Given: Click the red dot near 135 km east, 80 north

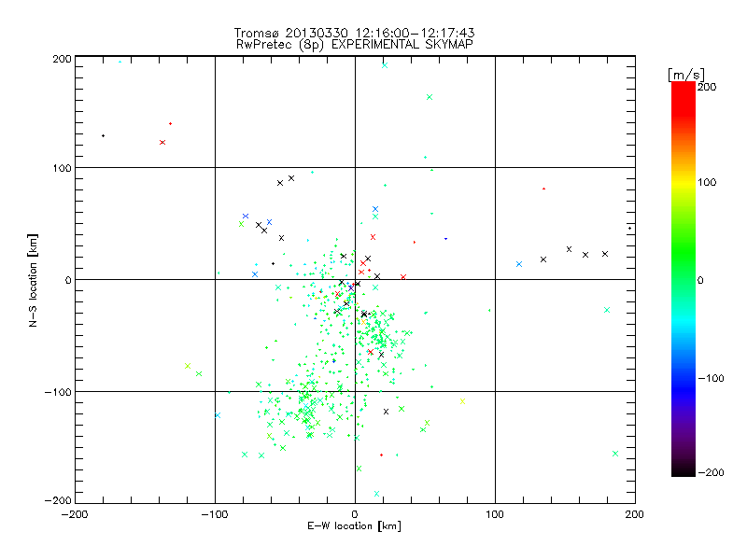Looking at the screenshot, I should pos(543,189).
